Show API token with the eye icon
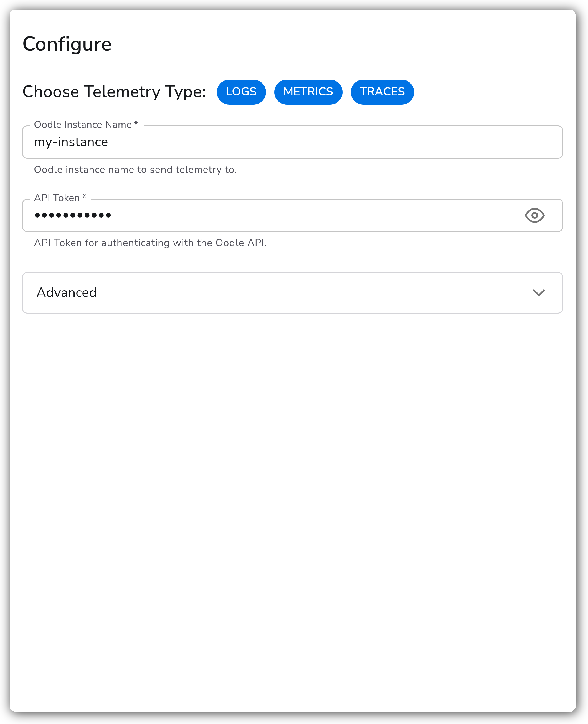Viewport: 588px width, 724px height. pos(534,215)
